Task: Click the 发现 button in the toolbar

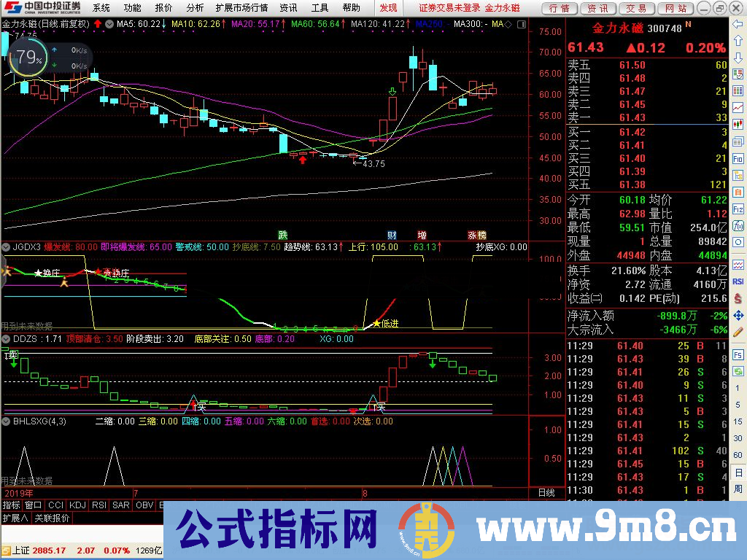Action: pyautogui.click(x=387, y=8)
